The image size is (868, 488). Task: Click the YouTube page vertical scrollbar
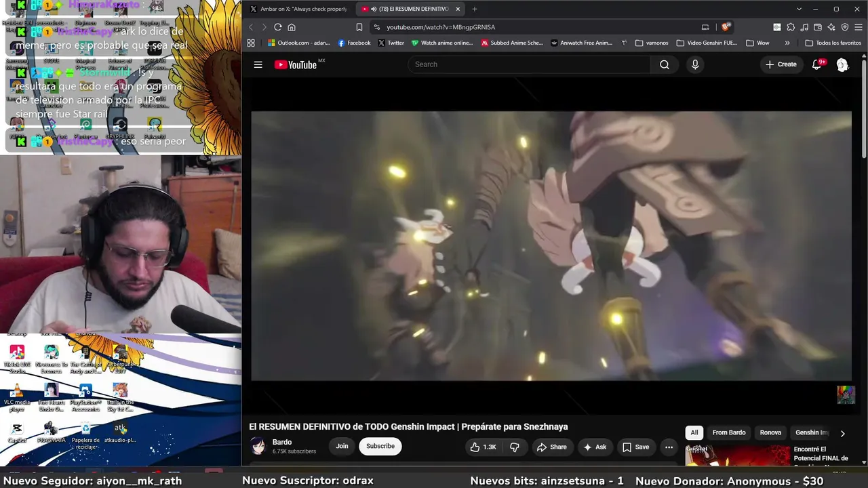864,108
